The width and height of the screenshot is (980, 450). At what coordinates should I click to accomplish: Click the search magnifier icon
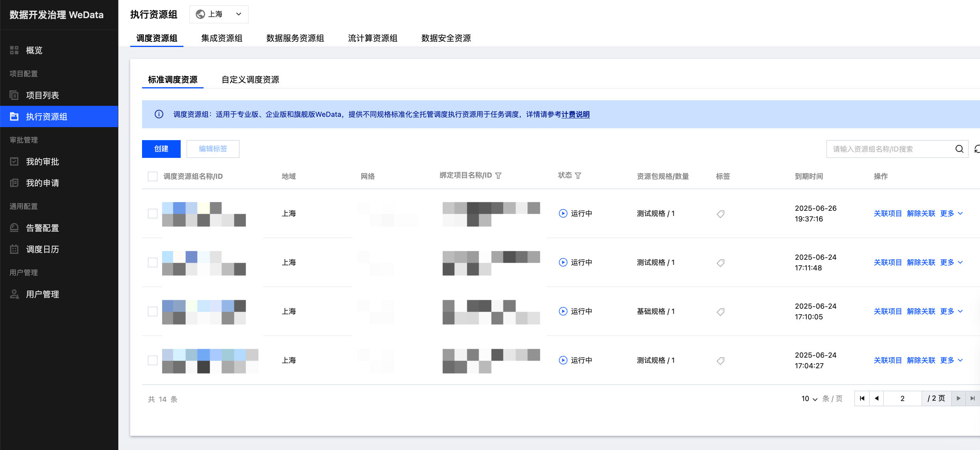(959, 149)
